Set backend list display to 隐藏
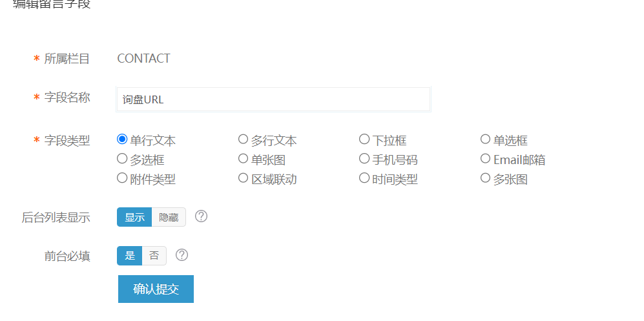 click(x=169, y=217)
